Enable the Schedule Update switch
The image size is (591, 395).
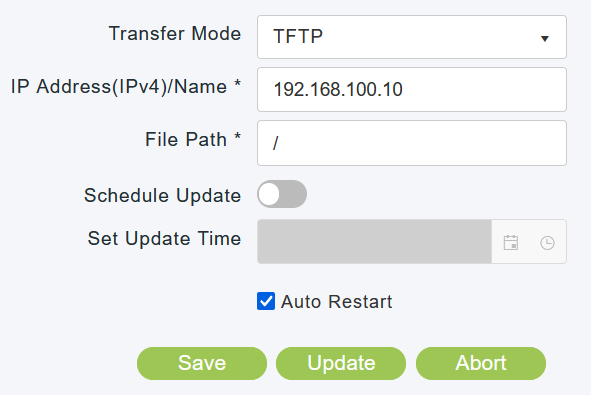[x=282, y=194]
